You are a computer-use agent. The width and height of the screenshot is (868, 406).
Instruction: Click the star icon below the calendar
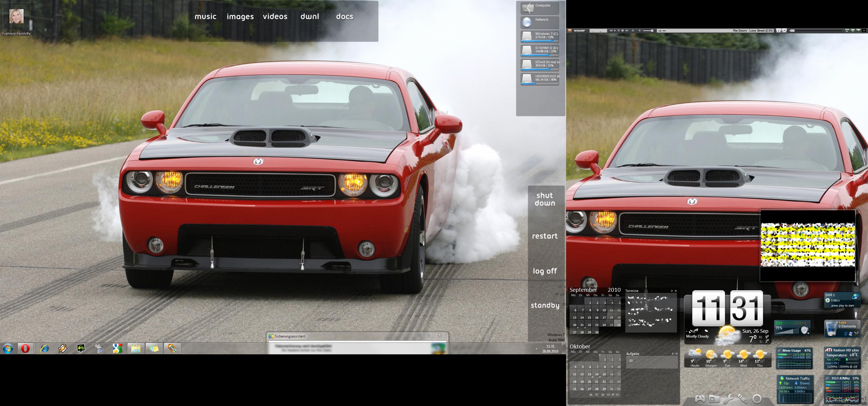[x=603, y=395]
